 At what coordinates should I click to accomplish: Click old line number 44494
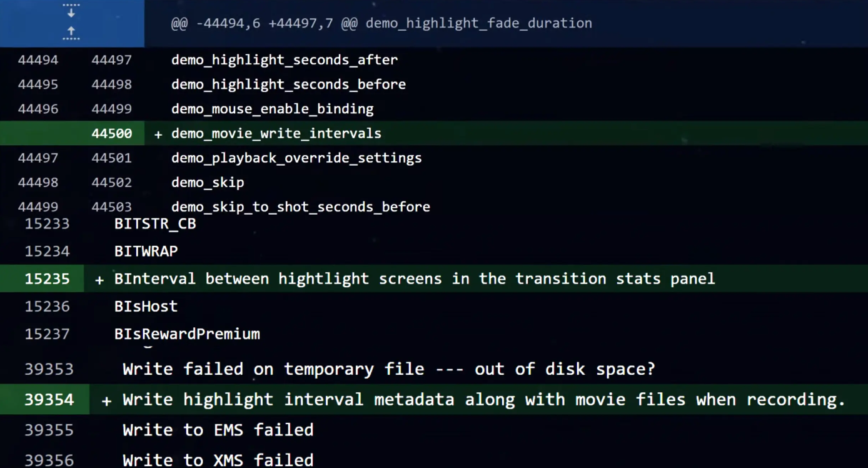click(x=38, y=60)
